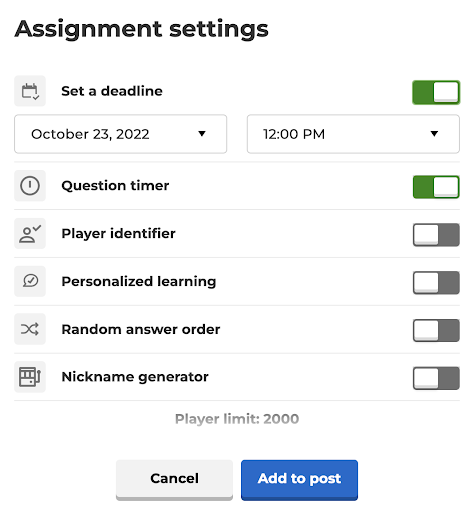Click the Add to post button

click(299, 480)
